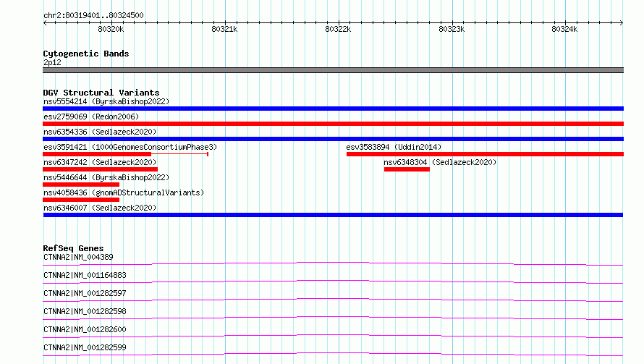Select the CTNNA2|NM_001282599 transcript label
The height and width of the screenshot is (364, 644).
pos(85,347)
